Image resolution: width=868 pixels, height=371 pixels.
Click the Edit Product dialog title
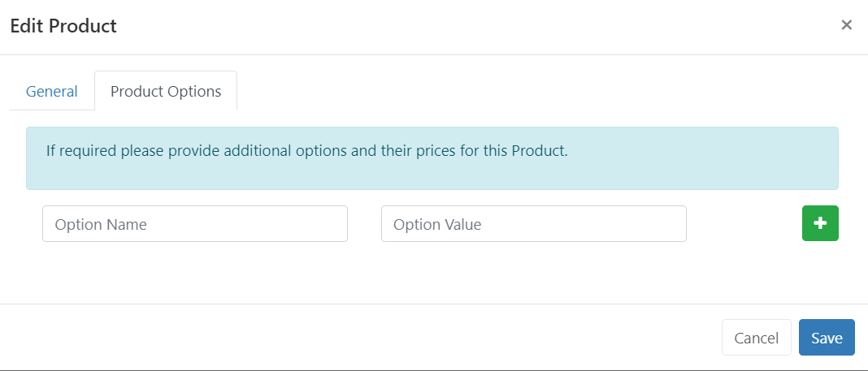tap(63, 26)
